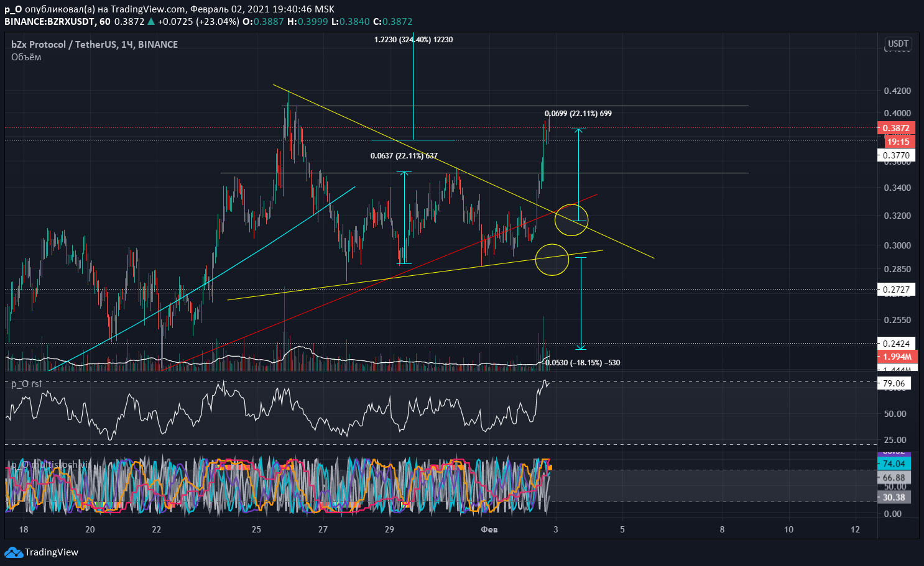Click the TradingView brand name text
The height and width of the screenshot is (566, 924).
point(52,552)
